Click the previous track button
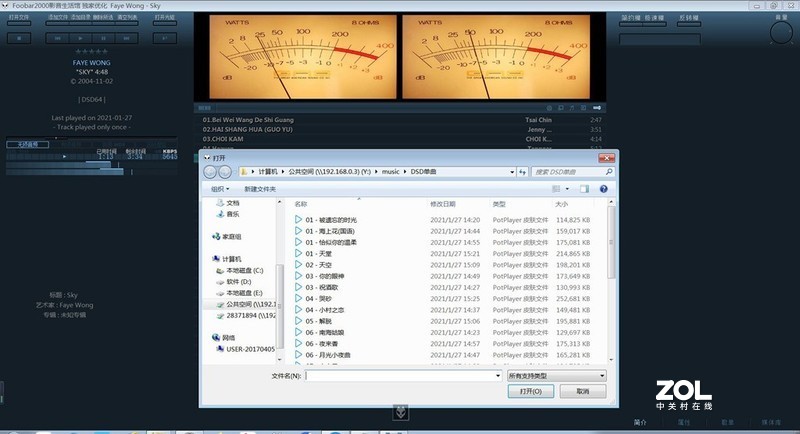The width and height of the screenshot is (800, 434). (57, 38)
